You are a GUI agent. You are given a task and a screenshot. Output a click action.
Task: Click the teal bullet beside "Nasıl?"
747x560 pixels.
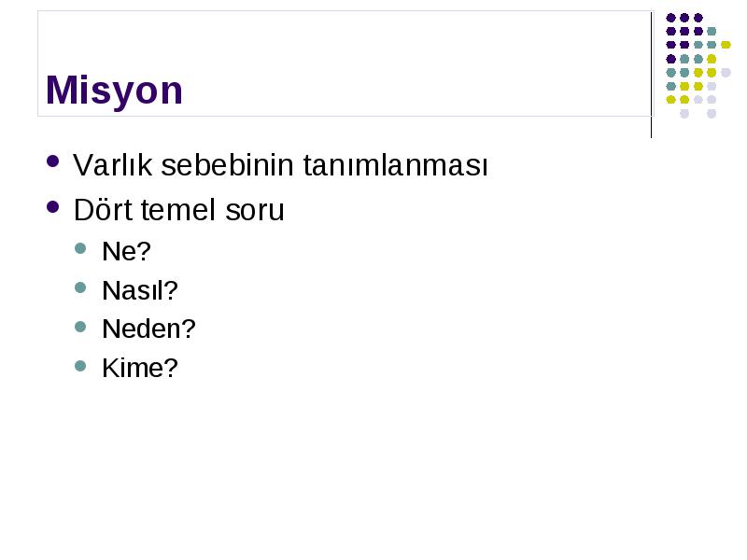(x=80, y=287)
